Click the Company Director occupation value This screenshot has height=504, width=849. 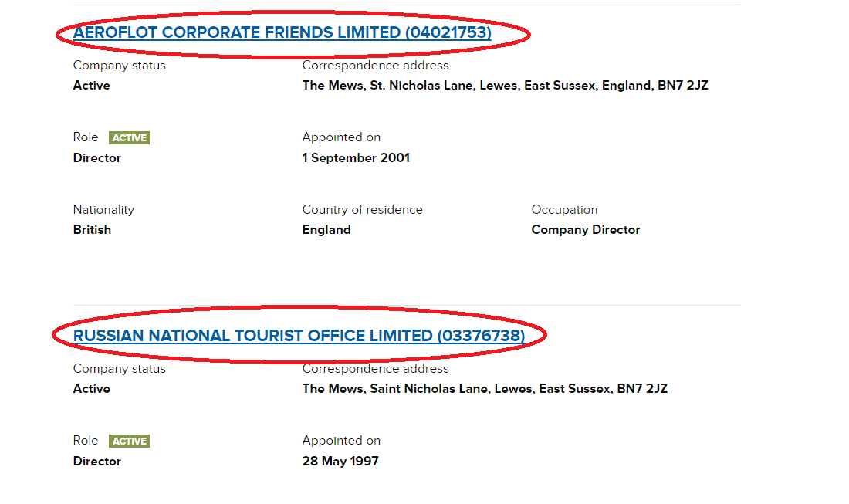pyautogui.click(x=585, y=230)
